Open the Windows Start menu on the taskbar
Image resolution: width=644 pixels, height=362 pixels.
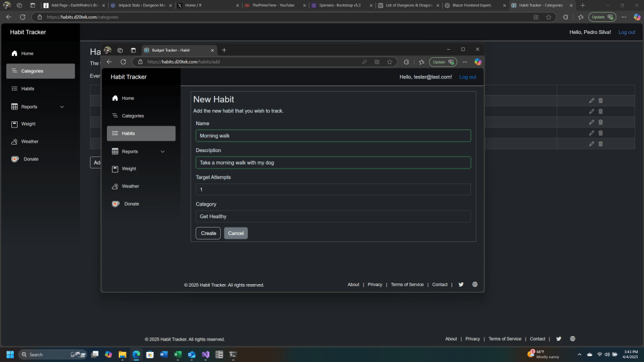coord(10,354)
